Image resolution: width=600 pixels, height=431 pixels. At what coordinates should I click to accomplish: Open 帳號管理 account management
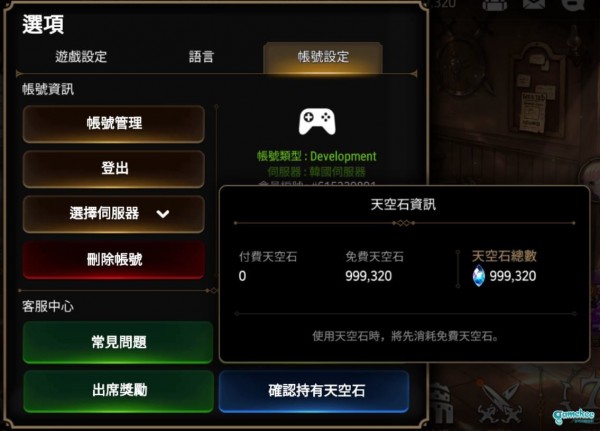[x=114, y=124]
